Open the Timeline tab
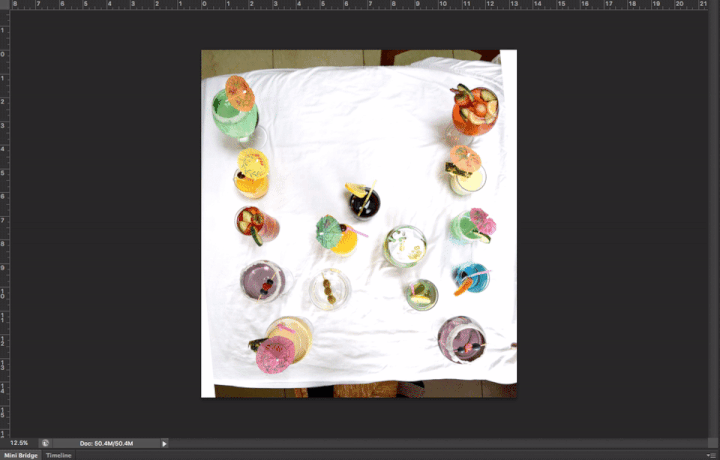Image resolution: width=720 pixels, height=460 pixels. tap(59, 455)
